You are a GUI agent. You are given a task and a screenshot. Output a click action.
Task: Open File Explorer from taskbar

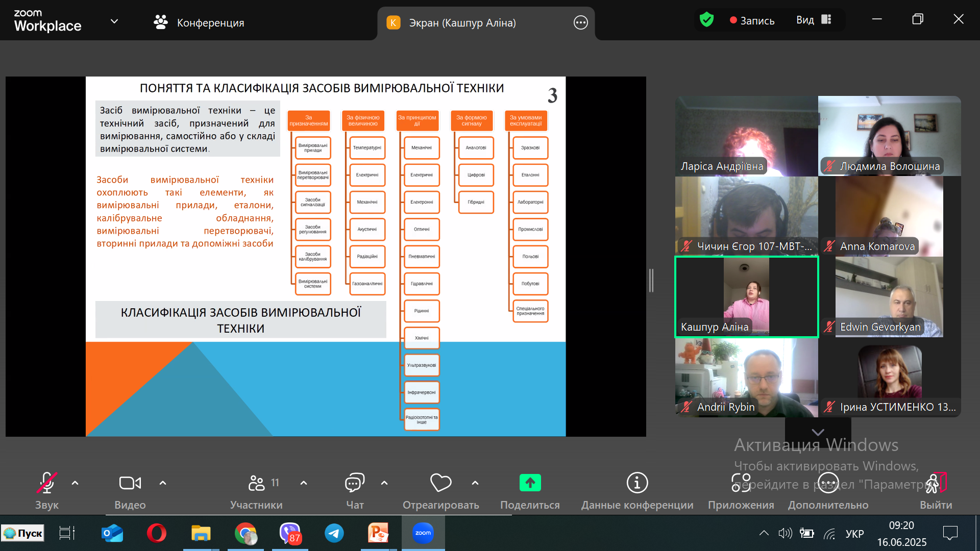tap(201, 533)
